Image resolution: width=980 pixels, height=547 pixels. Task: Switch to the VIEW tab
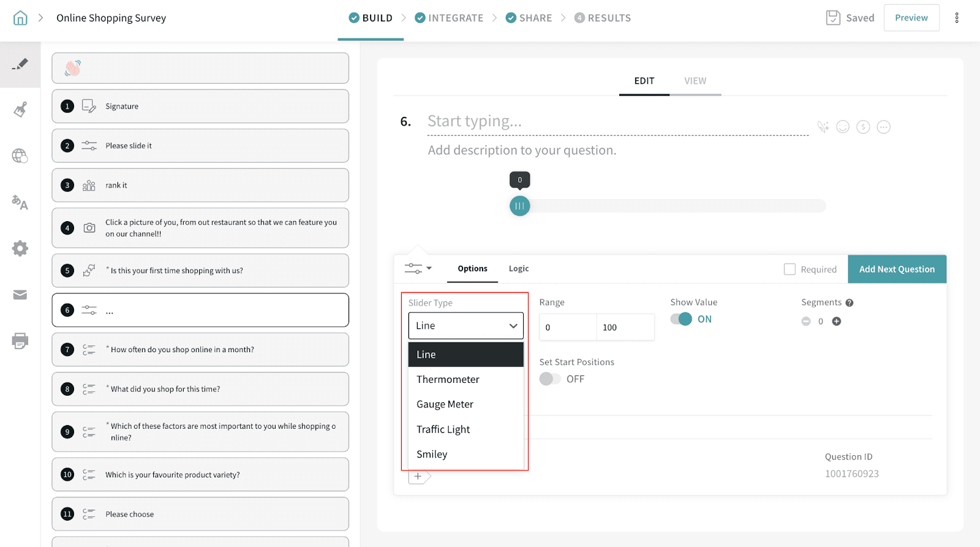(695, 81)
